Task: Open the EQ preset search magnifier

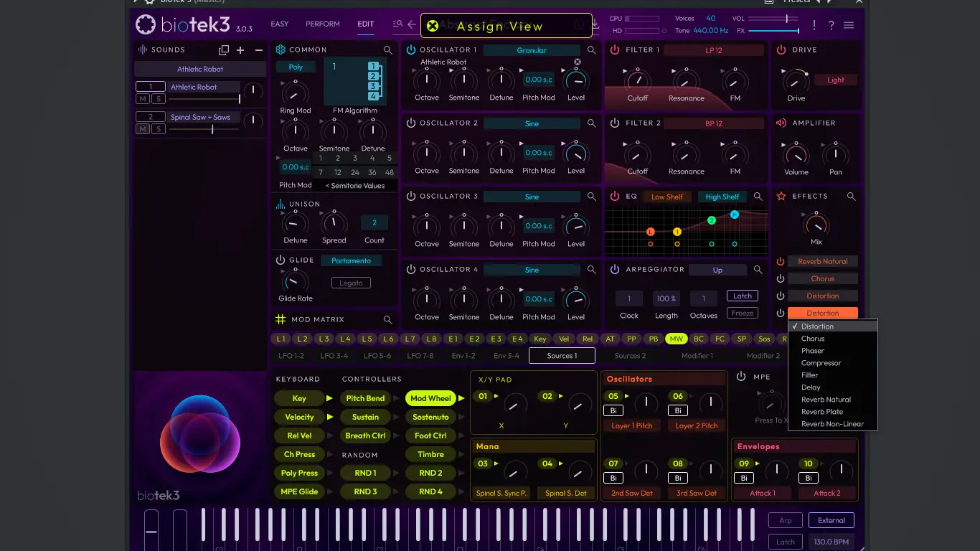Action: pyautogui.click(x=758, y=197)
